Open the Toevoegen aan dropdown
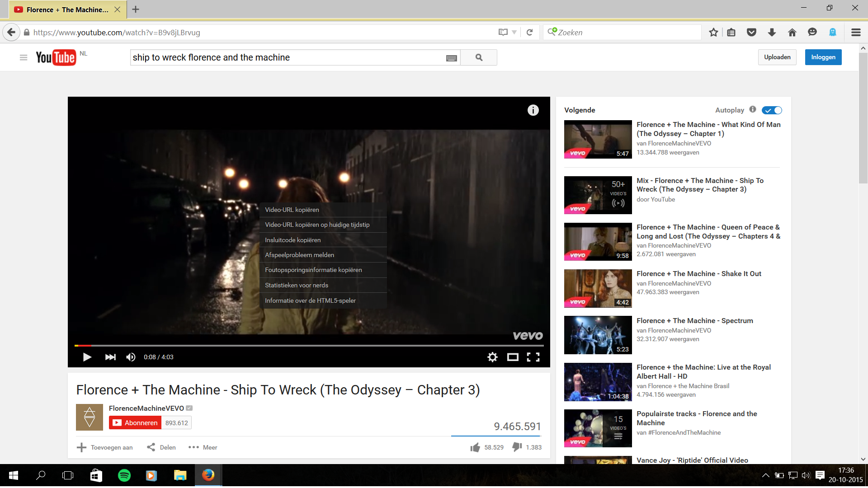 click(x=105, y=447)
